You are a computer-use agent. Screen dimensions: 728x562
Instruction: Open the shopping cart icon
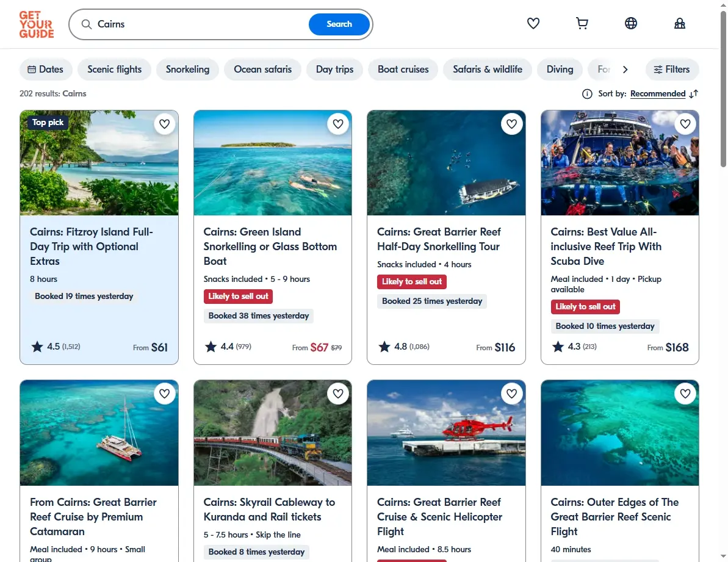[x=582, y=23]
